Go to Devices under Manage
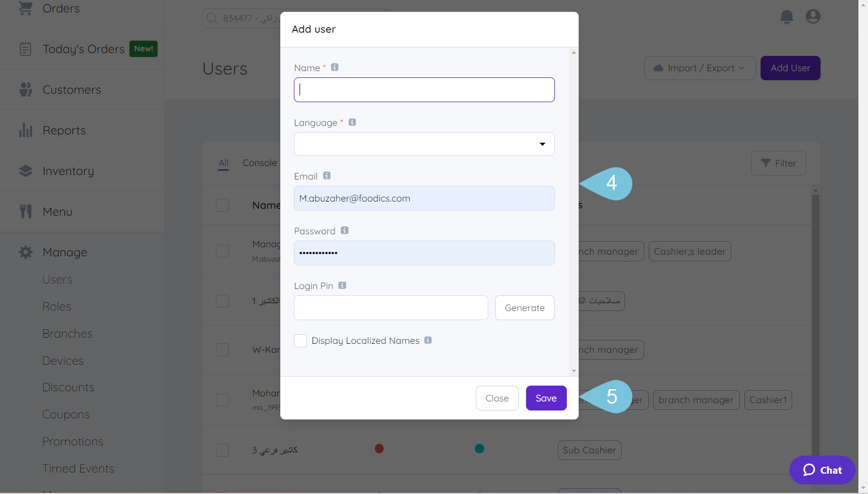 pyautogui.click(x=63, y=361)
